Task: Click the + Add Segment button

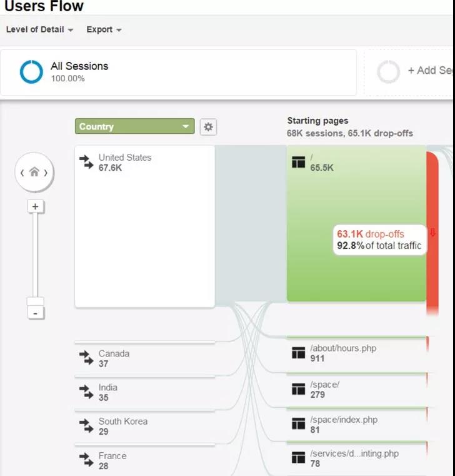Action: tap(430, 70)
